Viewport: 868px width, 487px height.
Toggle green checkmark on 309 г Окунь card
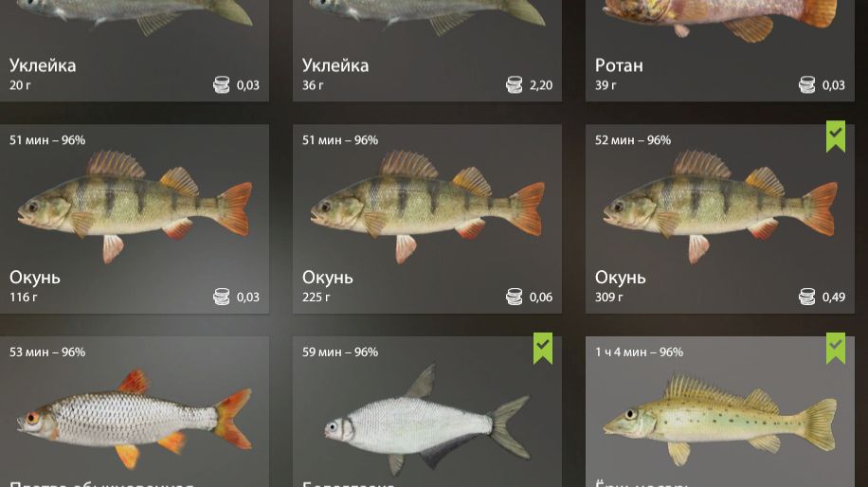coord(836,135)
